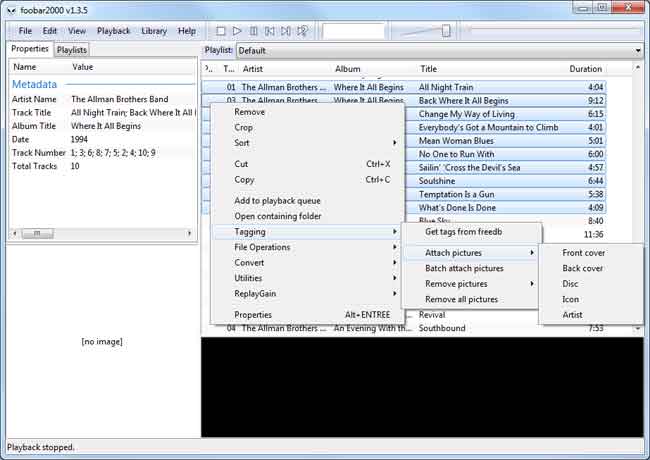
Task: Expand the Utilities submenu
Action: pos(307,278)
